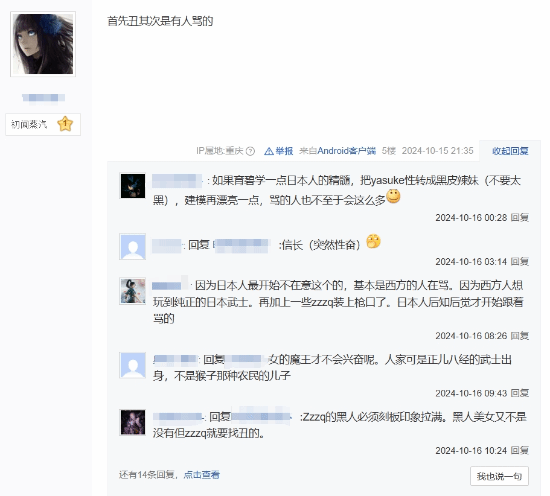The height and width of the screenshot is (496, 550).
Task: Reply to the 08:26 comment
Action: [519, 336]
